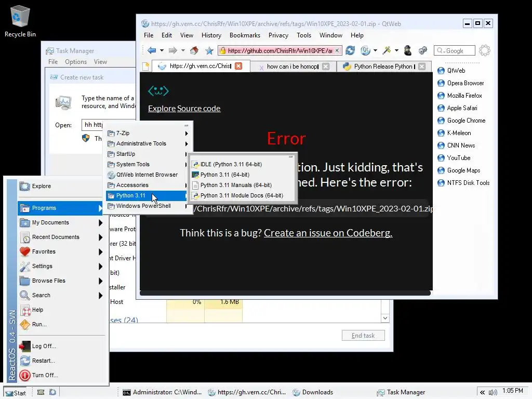The width and height of the screenshot is (532, 399).
Task: Click the settings gears toolbar icon
Action: click(x=422, y=50)
